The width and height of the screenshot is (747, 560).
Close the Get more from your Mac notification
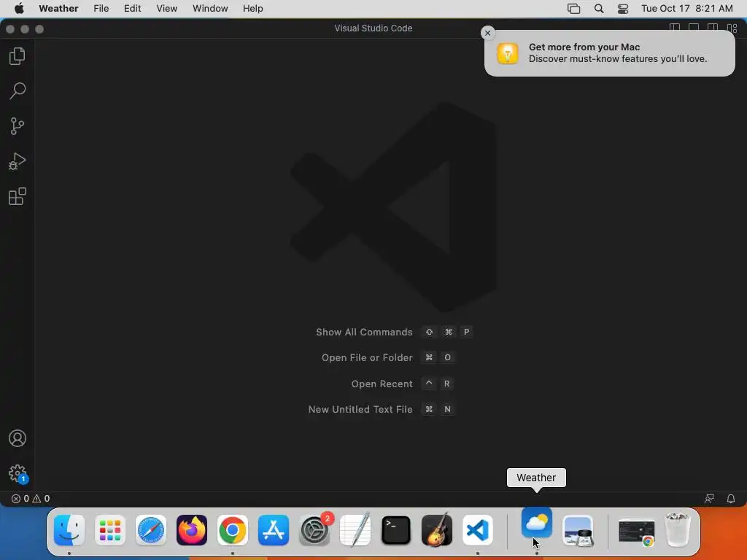coord(487,33)
